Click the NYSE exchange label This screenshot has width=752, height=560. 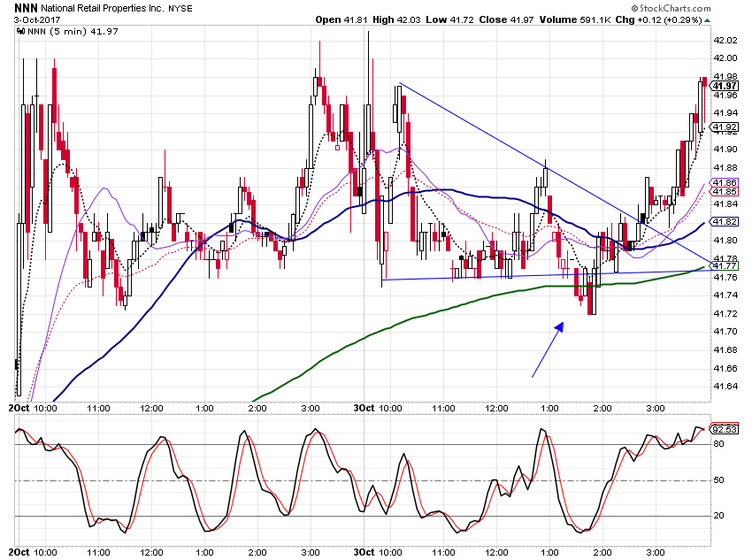(x=180, y=9)
